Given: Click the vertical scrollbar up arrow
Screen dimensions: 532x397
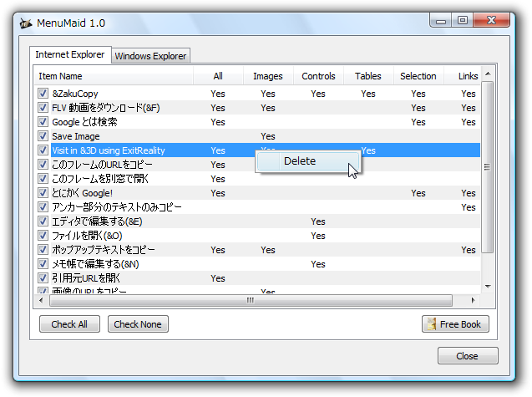Looking at the screenshot, I should (488, 74).
